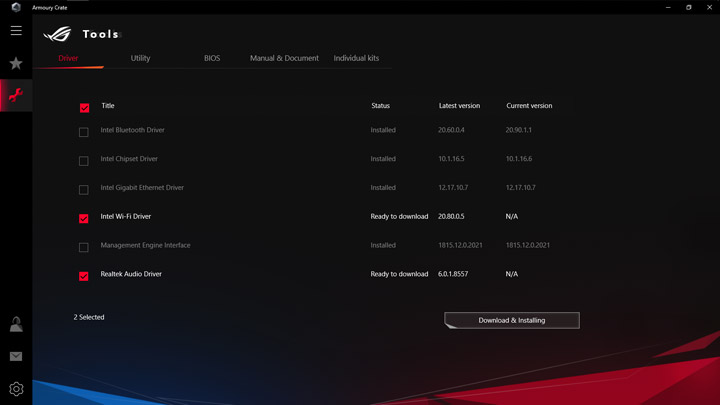The height and width of the screenshot is (405, 720).
Task: Switch to the Utility tab
Action: 140,58
